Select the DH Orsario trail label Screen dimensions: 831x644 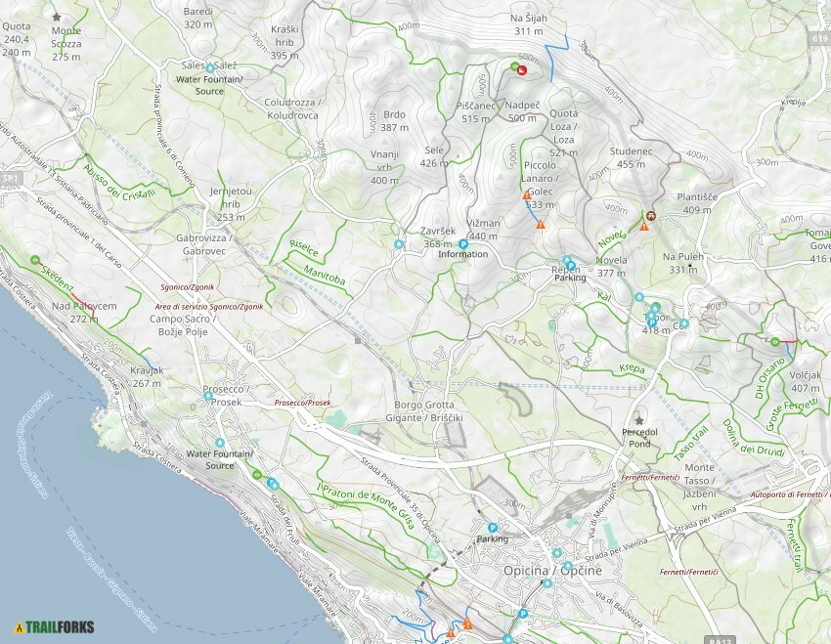click(769, 378)
